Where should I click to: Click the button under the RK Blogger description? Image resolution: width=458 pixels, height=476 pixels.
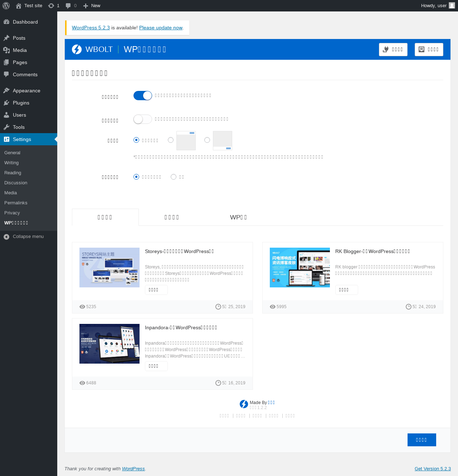347,290
